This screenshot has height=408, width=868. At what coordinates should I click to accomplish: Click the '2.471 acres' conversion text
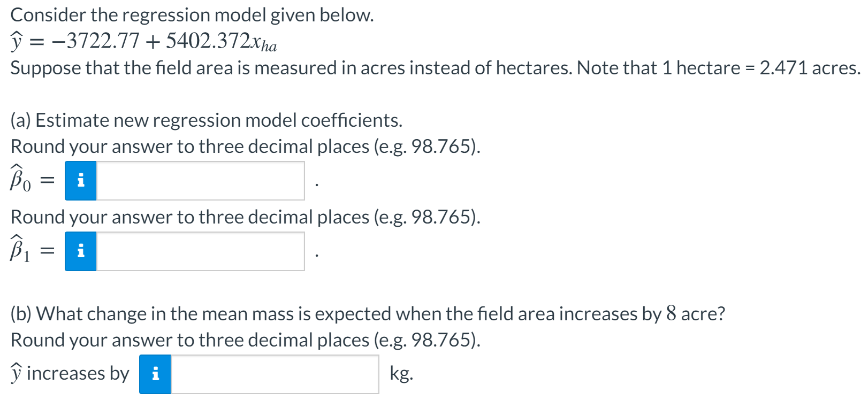click(810, 68)
